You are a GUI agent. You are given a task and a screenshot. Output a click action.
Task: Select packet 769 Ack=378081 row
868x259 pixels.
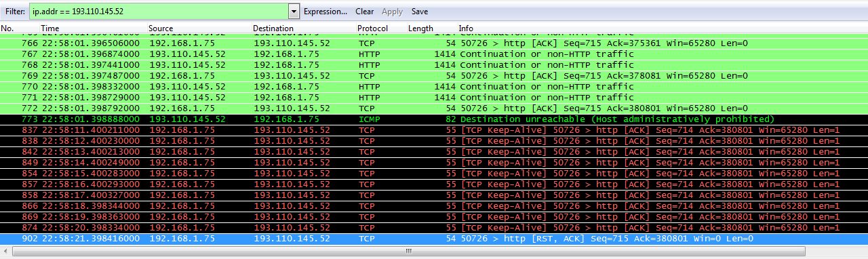[x=434, y=76]
